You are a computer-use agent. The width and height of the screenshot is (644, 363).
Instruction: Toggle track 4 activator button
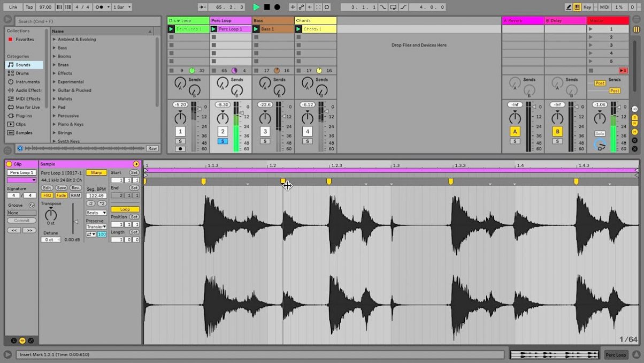[x=307, y=131]
